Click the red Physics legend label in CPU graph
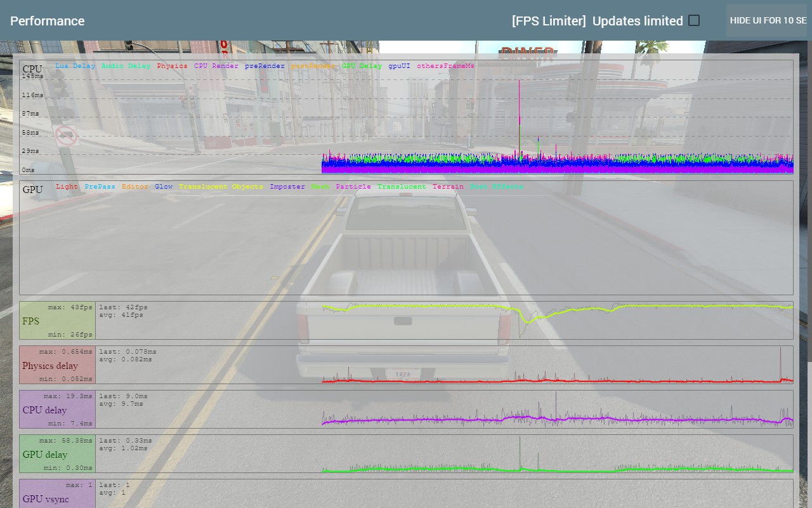Screen dimensions: 812x508 click(x=172, y=66)
